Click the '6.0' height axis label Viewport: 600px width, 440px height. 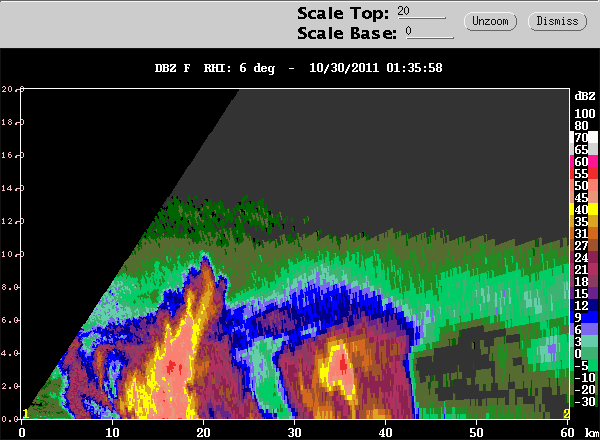tap(9, 320)
